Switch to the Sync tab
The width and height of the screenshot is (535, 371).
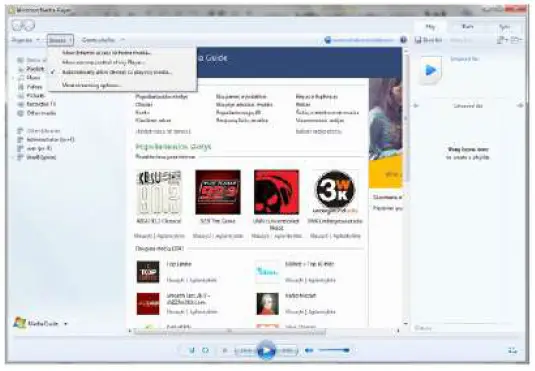(x=505, y=27)
